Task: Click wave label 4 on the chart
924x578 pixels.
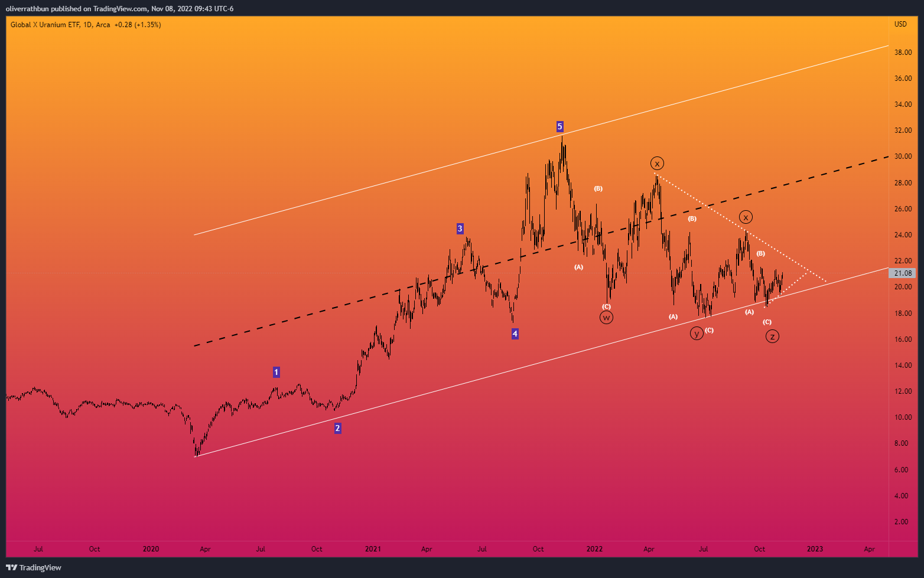Action: tap(515, 334)
